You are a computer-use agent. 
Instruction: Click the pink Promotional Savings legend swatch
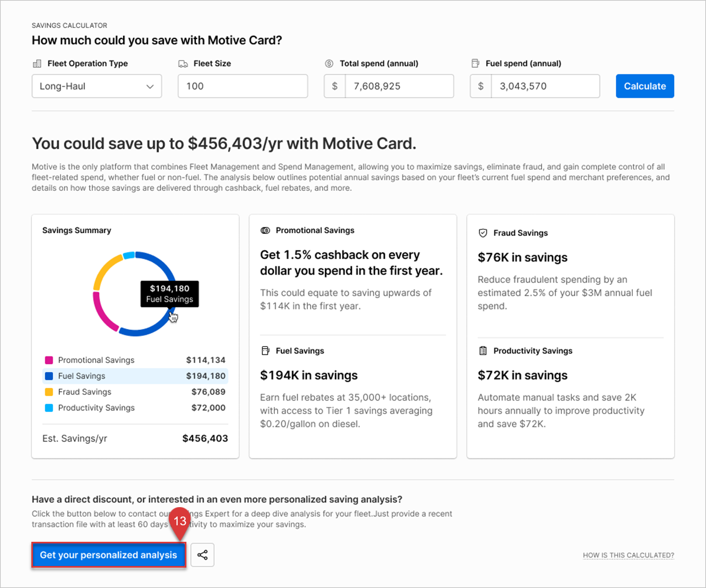[x=49, y=360]
